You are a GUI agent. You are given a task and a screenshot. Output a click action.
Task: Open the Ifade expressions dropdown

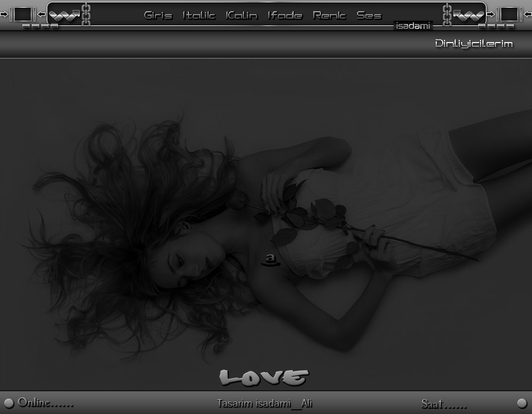284,15
